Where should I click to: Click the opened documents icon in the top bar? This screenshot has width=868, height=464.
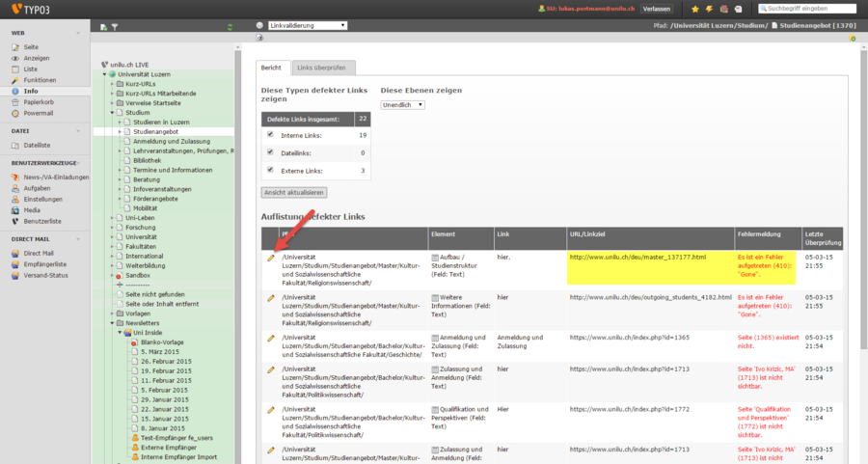(738, 9)
